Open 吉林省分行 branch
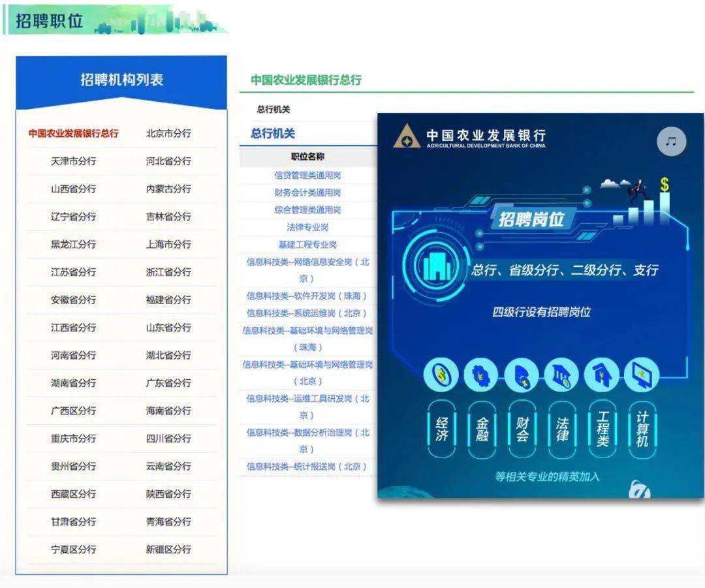Viewport: 705px width, 588px height. [168, 217]
